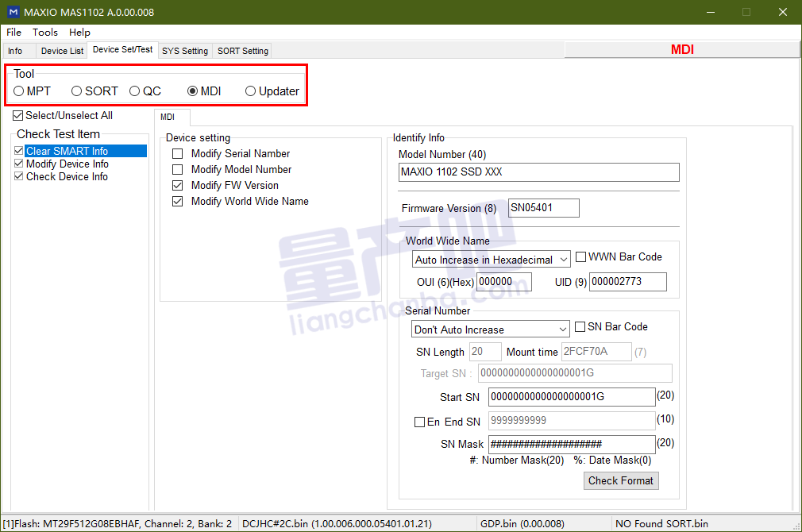Open the Don't Auto Increase serial dropdown
The image size is (802, 532).
click(x=490, y=330)
